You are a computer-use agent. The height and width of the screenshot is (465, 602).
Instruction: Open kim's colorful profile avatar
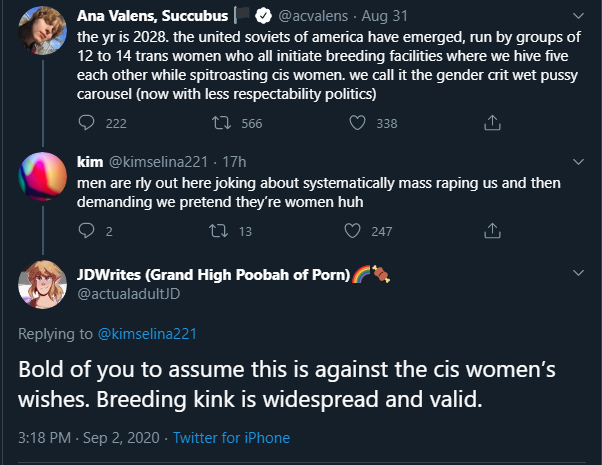tap(43, 176)
